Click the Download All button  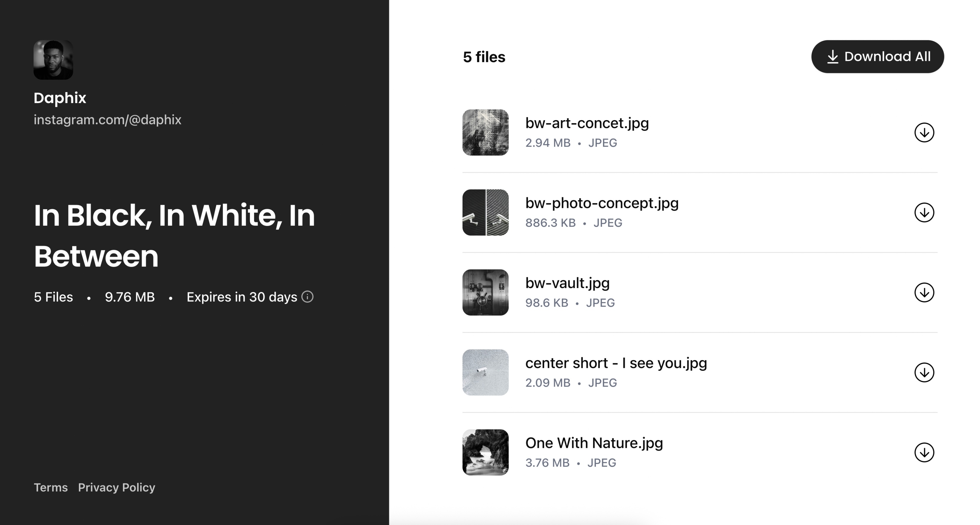point(877,57)
